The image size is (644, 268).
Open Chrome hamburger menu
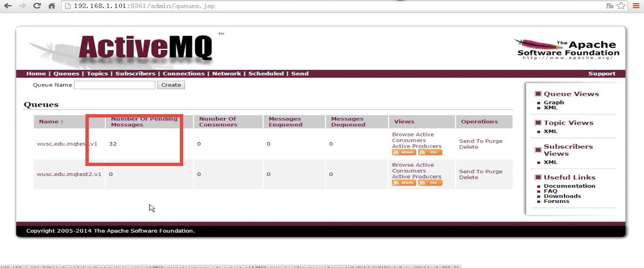coord(636,6)
